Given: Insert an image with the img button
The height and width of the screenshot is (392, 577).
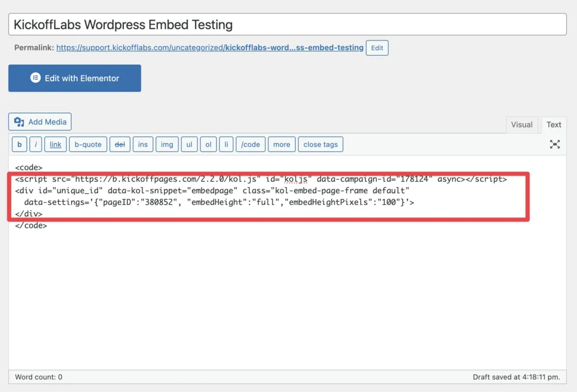Looking at the screenshot, I should click(167, 144).
